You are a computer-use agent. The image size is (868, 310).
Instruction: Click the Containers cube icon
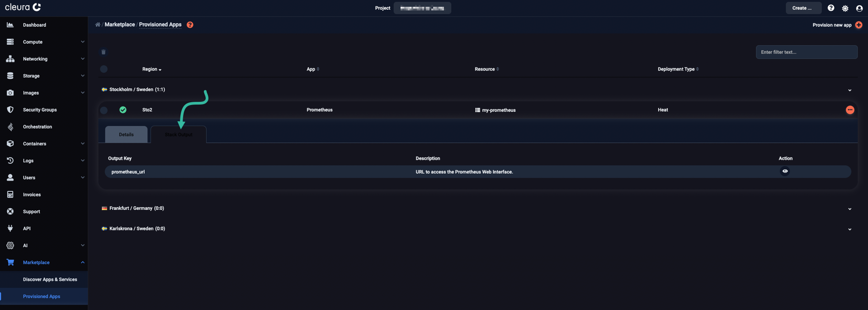coord(10,143)
